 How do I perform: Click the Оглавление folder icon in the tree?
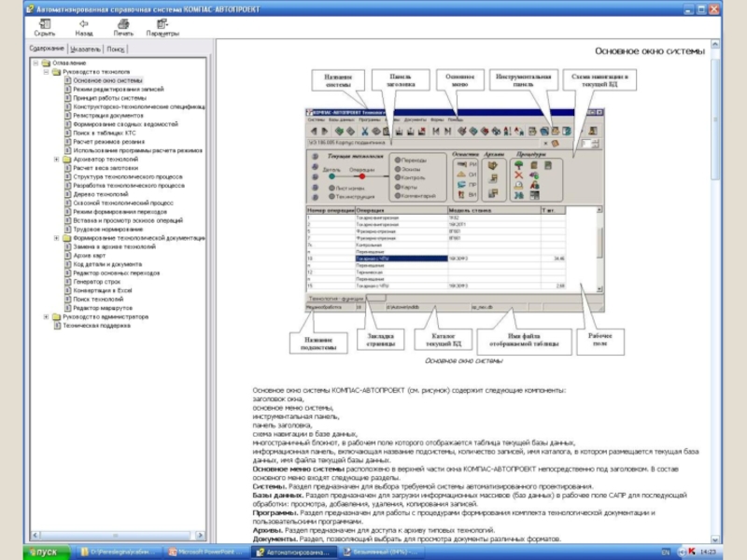pyautogui.click(x=45, y=63)
